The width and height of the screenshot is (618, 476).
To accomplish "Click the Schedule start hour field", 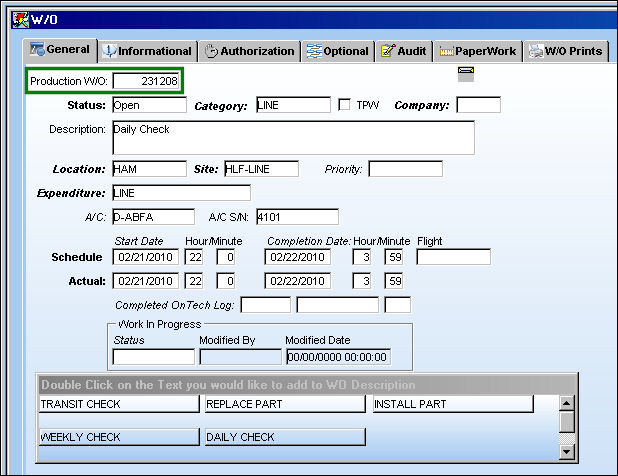I will [x=194, y=257].
